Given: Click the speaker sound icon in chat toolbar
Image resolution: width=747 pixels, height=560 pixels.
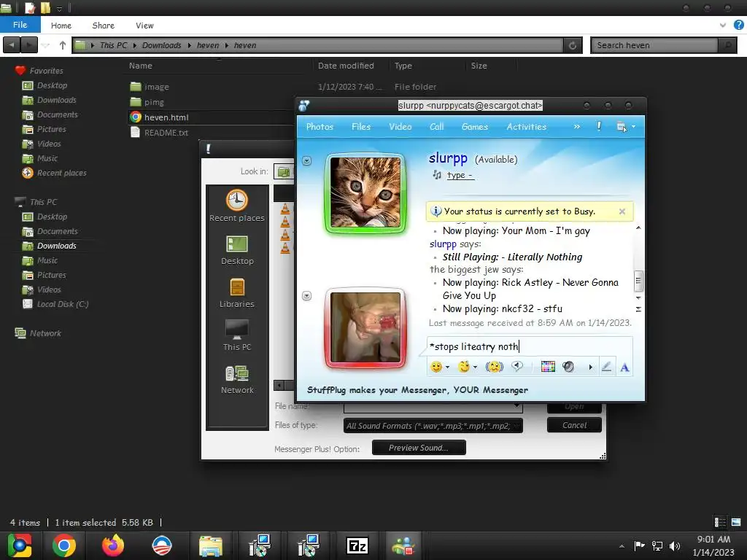Looking at the screenshot, I should [568, 367].
